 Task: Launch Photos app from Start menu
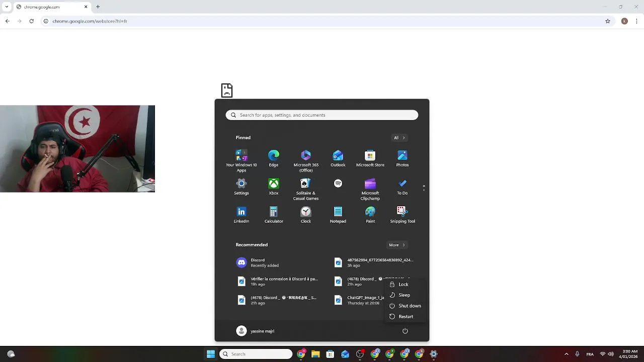[403, 158]
